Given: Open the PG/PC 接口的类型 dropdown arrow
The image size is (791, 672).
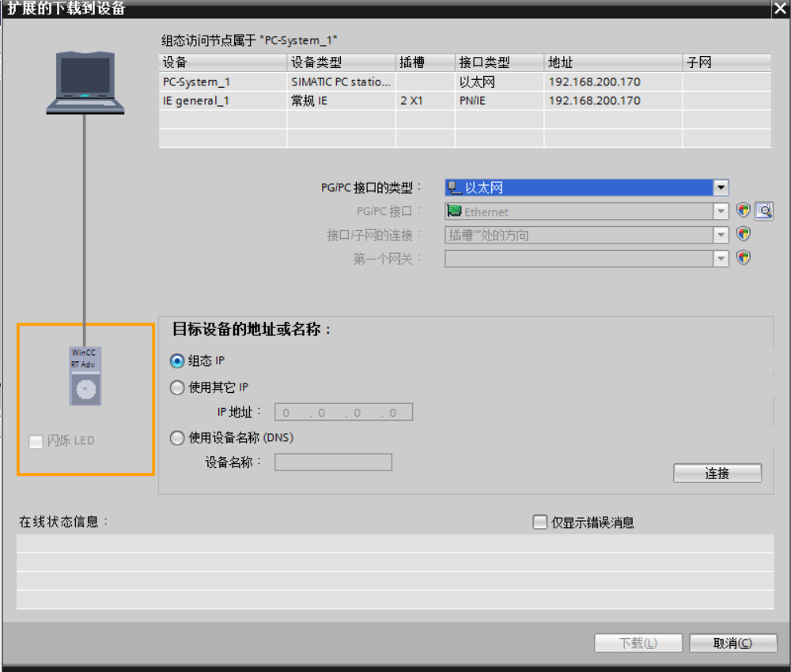Looking at the screenshot, I should 720,188.
